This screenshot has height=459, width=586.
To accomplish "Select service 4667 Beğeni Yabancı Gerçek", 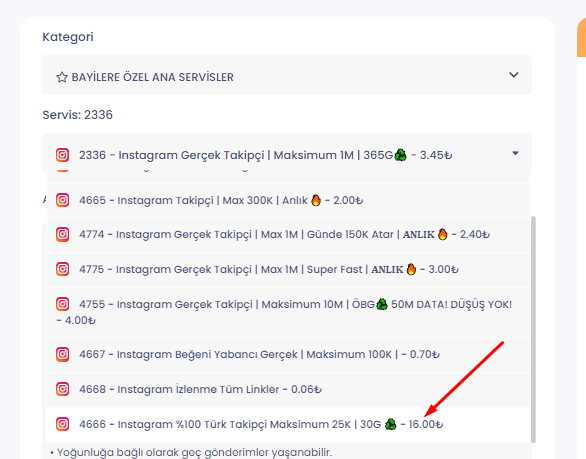I will click(288, 355).
